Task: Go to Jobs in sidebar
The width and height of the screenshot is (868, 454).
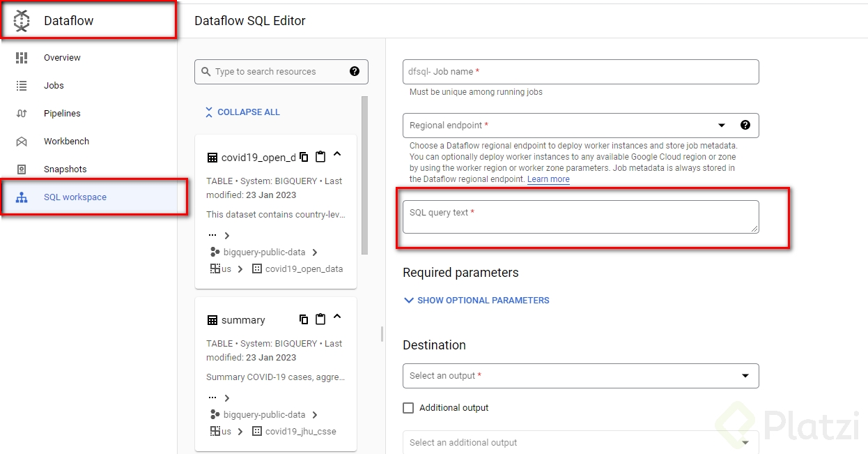Action: pos(54,86)
